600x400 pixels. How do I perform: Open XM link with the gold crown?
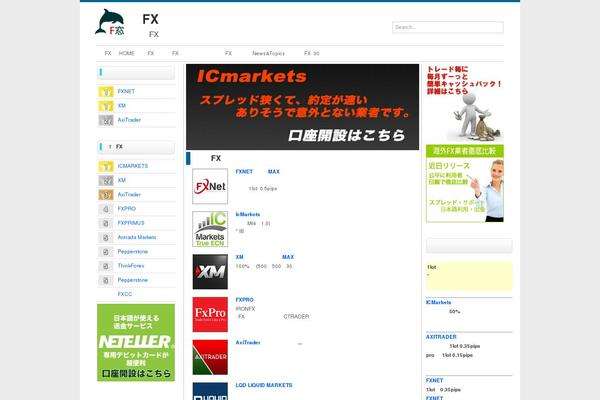pos(121,106)
